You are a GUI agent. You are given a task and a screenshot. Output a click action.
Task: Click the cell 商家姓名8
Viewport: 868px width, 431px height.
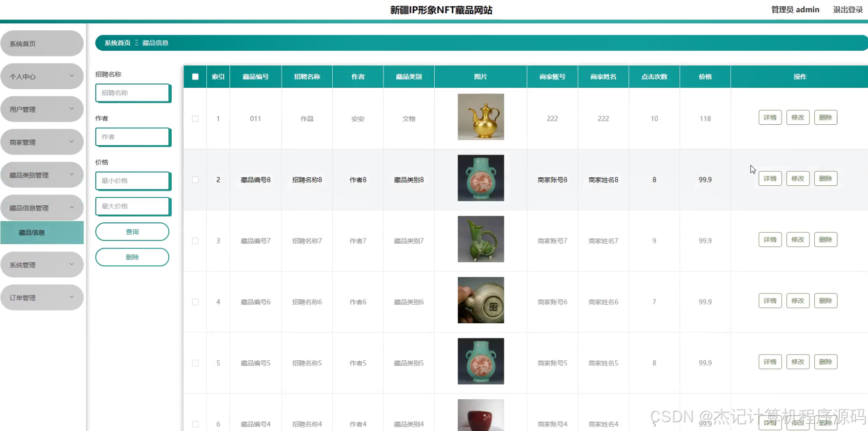(x=604, y=180)
